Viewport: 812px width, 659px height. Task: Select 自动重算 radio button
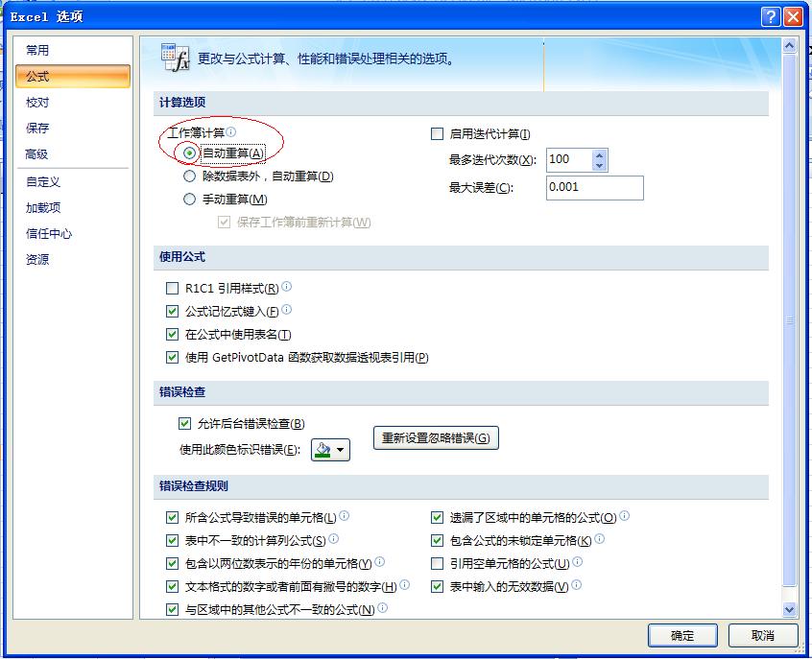click(x=189, y=153)
